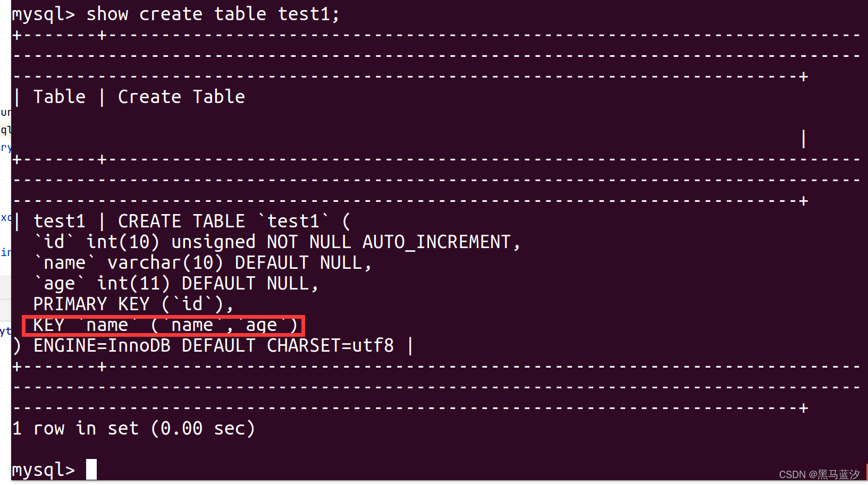Click the `age` int(11) DEFAULT NULL line
The image size is (868, 485).
[x=176, y=283]
